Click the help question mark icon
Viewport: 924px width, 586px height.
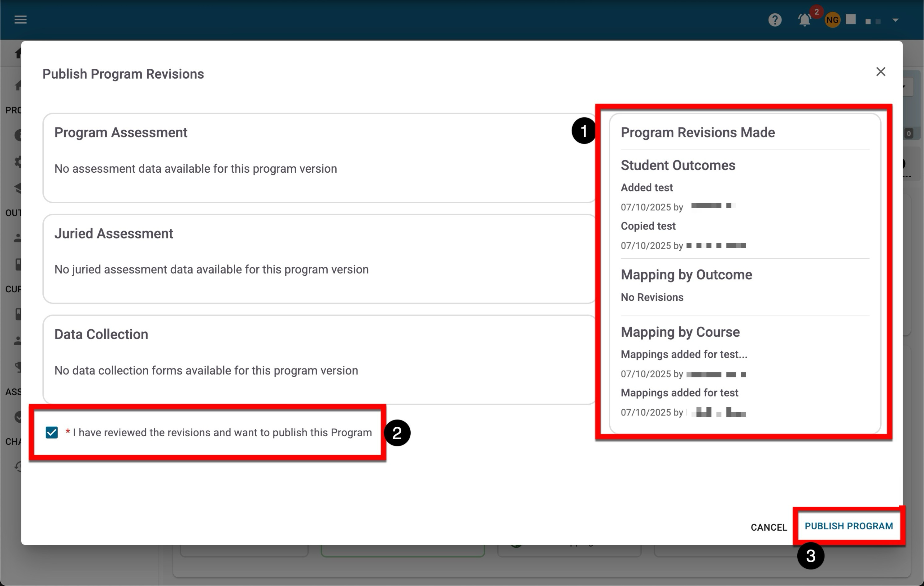[775, 20]
